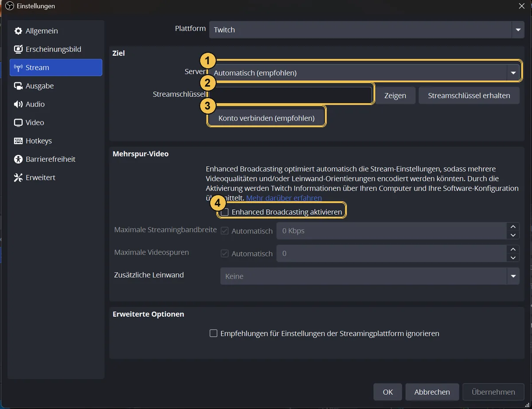Enable the Enhanced Broadcasting aktivieren checkbox
532x409 pixels.
click(x=225, y=212)
